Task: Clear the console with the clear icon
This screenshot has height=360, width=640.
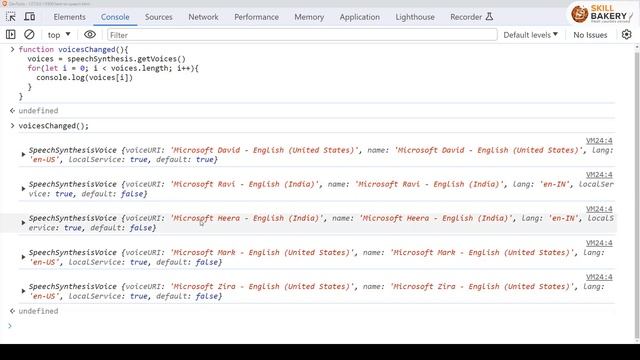Action: pos(29,35)
